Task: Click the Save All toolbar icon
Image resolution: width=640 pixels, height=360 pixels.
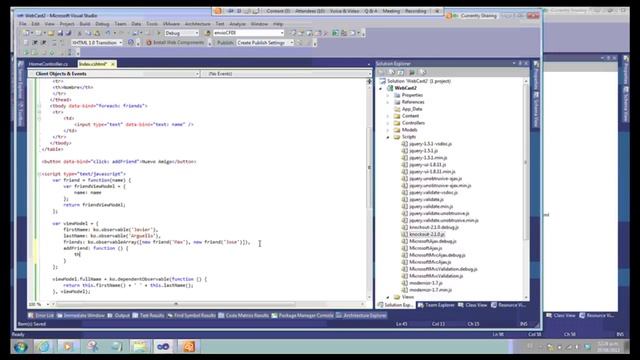Action: click(x=68, y=33)
